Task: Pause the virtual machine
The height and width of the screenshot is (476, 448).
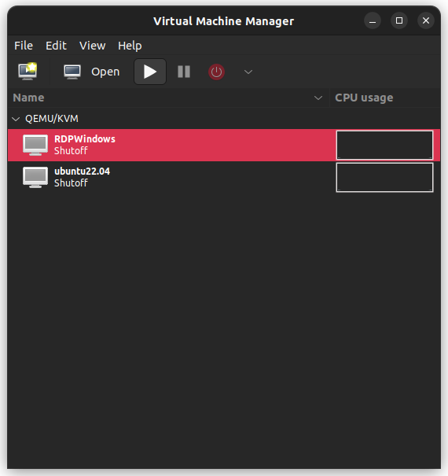Action: coord(184,72)
